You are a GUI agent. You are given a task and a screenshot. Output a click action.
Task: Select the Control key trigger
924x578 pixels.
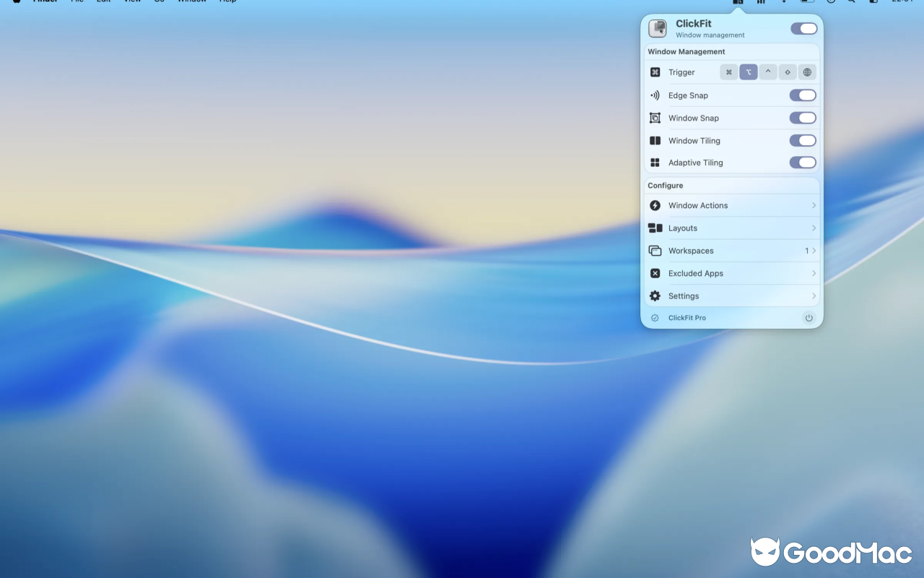768,72
